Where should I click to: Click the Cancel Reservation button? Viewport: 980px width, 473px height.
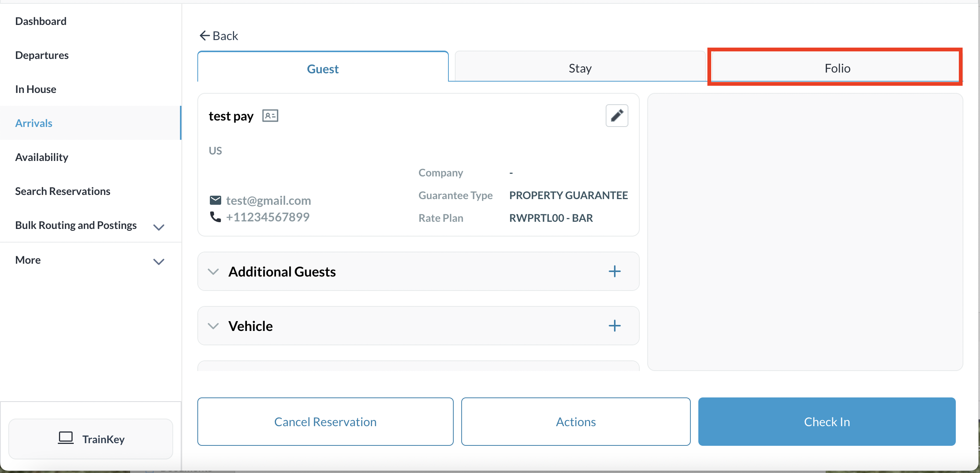(325, 422)
